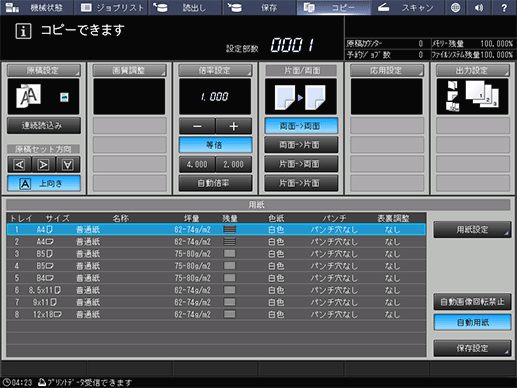Switch to the 保存 store tab
Screen dimensions: 517x388
[x=259, y=7]
